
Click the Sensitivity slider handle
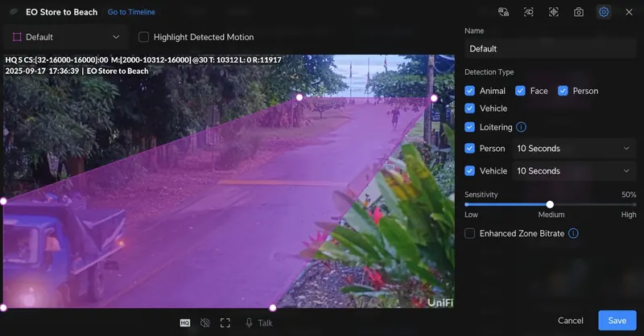coord(550,204)
